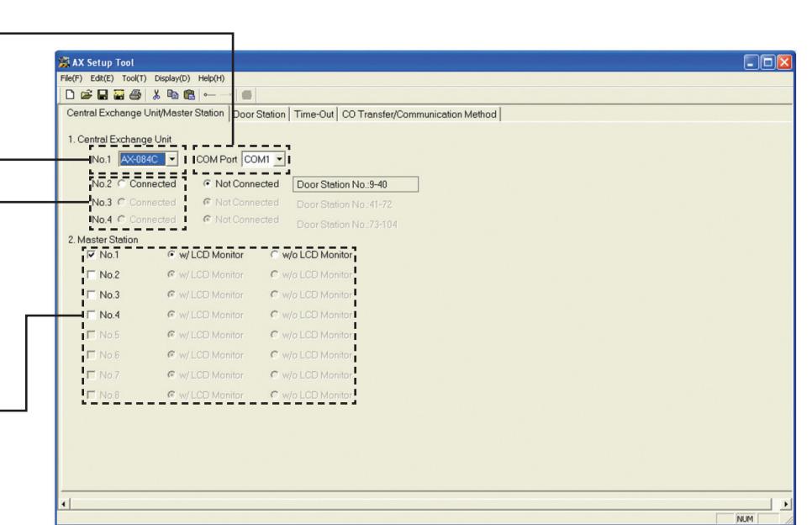Viewport: 812px width, 525px height.
Task: Choose w/ LCD Monitor for Master No.1
Action: (x=171, y=255)
